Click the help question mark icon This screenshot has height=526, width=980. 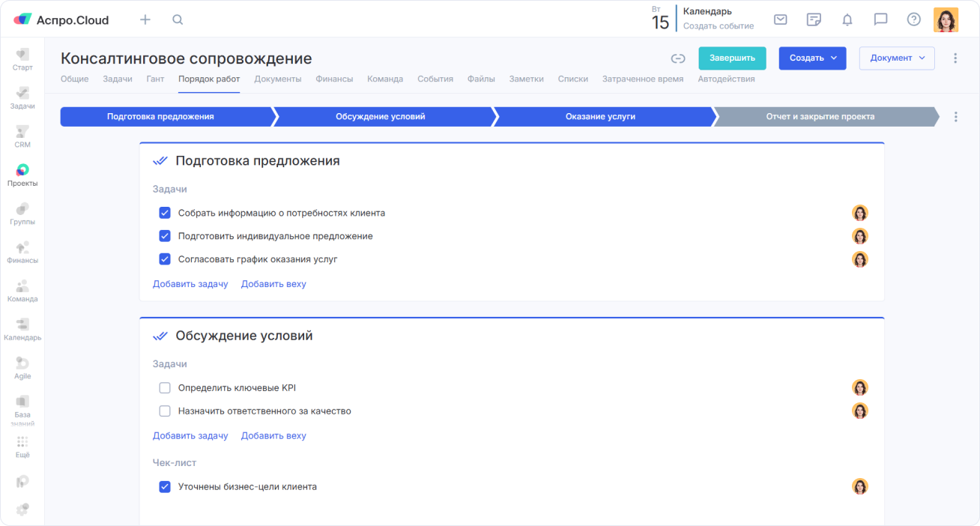click(x=914, y=19)
